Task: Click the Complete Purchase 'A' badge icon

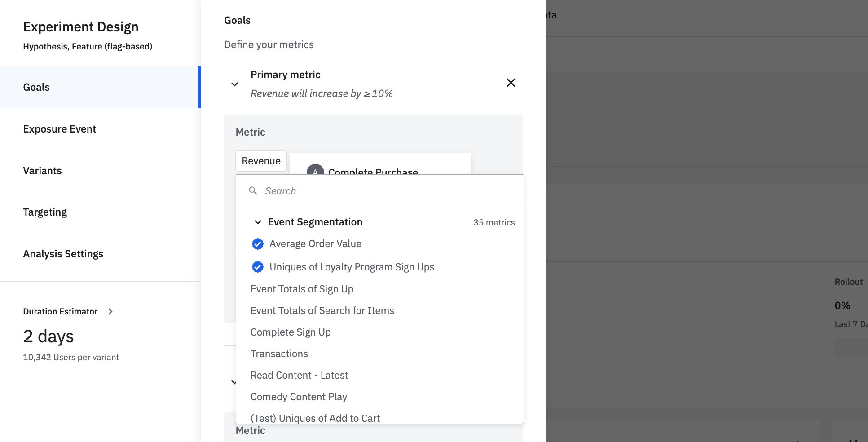Action: (x=315, y=171)
